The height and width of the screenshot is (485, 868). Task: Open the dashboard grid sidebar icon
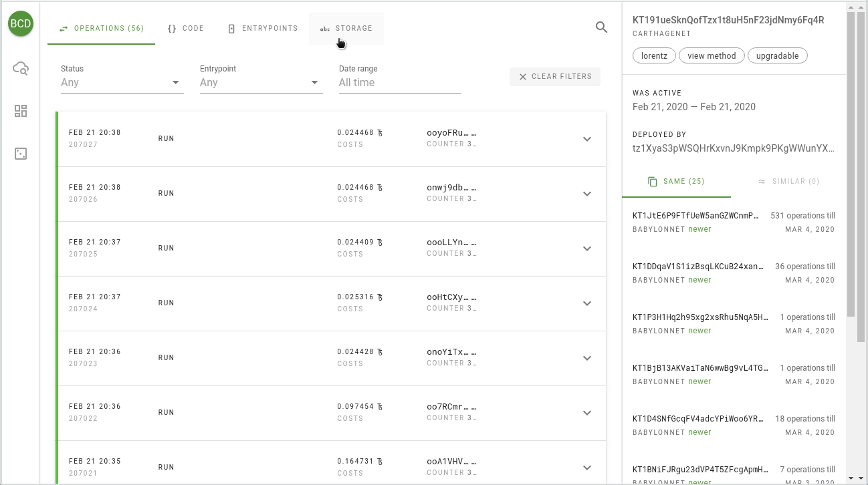[21, 111]
